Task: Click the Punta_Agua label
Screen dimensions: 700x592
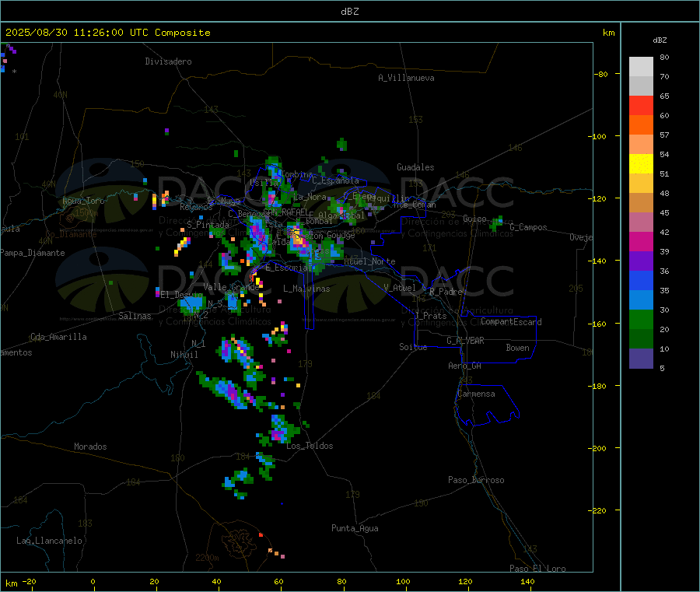Action: point(355,528)
